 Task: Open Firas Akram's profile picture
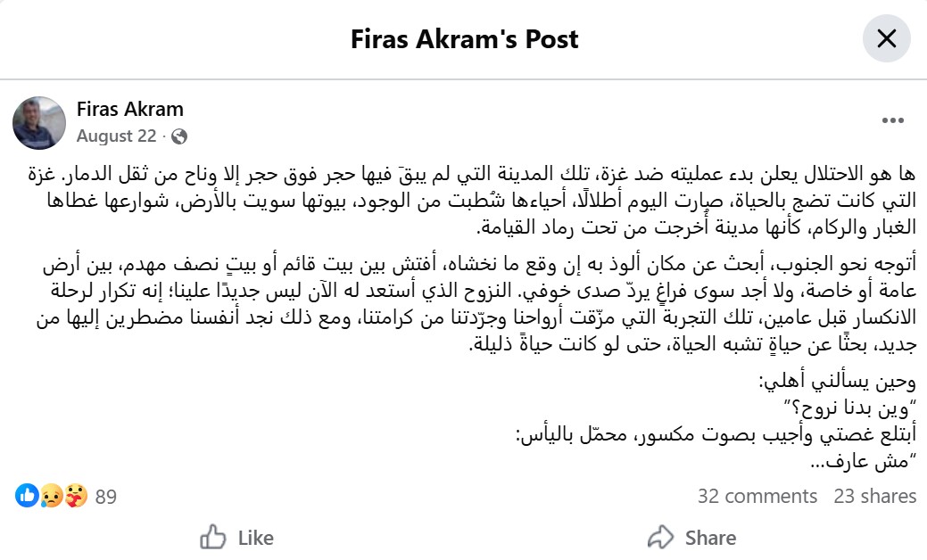tap(39, 122)
